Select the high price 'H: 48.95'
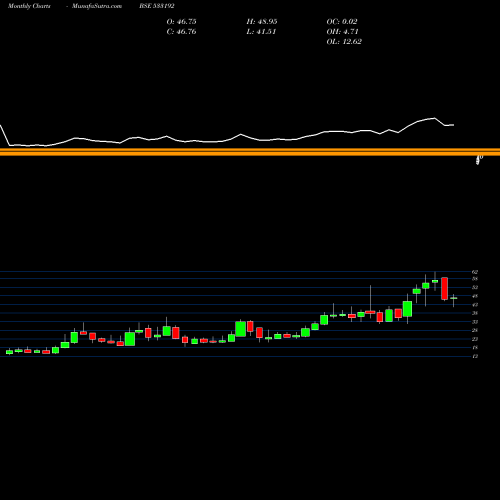The width and height of the screenshot is (500, 500). pyautogui.click(x=262, y=22)
